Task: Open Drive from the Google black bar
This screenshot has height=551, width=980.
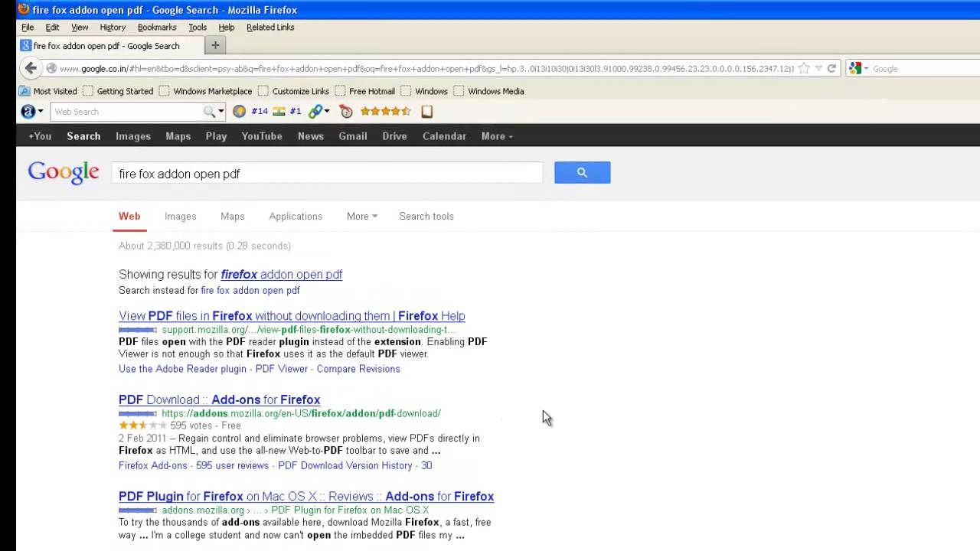Action: tap(395, 136)
